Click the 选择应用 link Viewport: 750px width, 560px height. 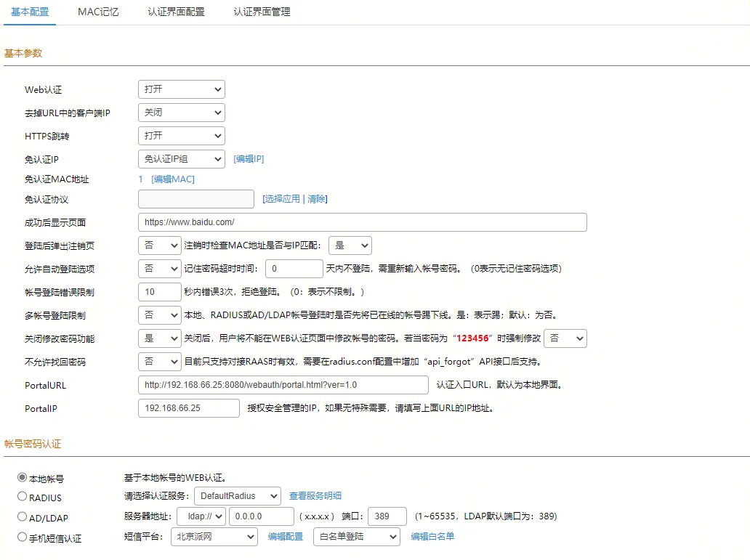281,199
